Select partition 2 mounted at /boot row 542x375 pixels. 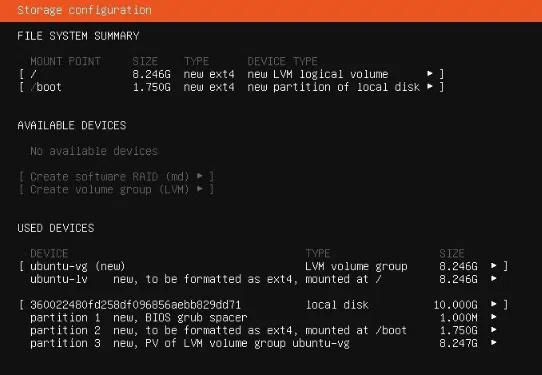point(264,330)
